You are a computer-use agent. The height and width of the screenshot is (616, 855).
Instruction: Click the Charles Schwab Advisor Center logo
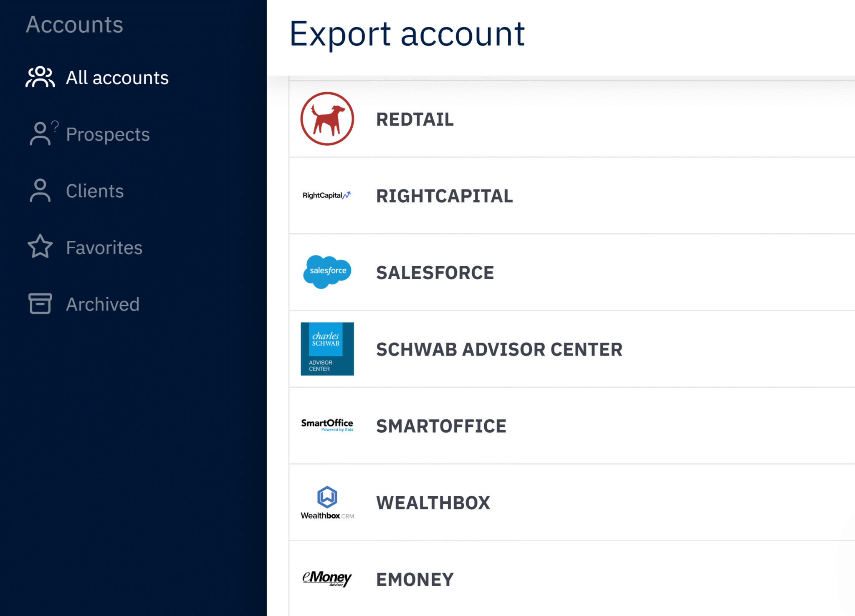(327, 349)
